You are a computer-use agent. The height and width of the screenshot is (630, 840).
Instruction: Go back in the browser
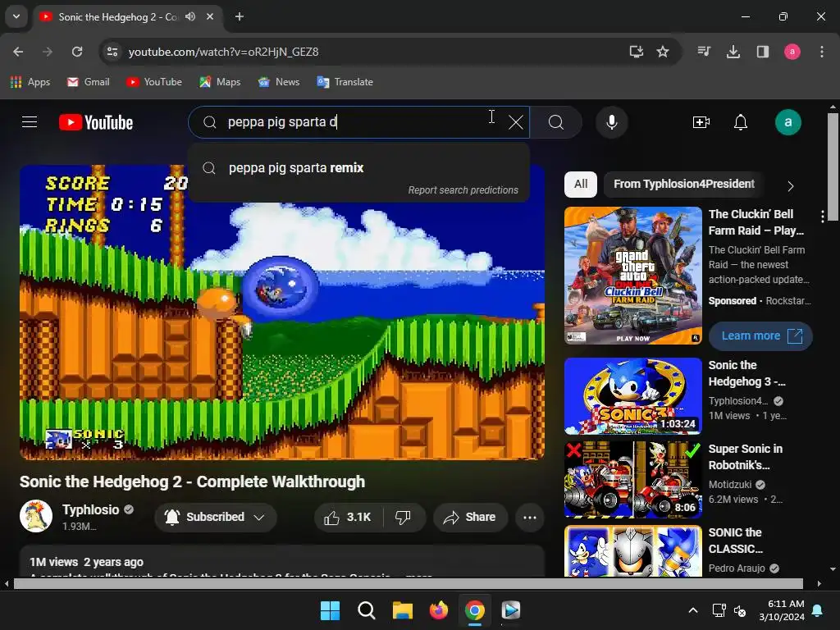coord(18,52)
